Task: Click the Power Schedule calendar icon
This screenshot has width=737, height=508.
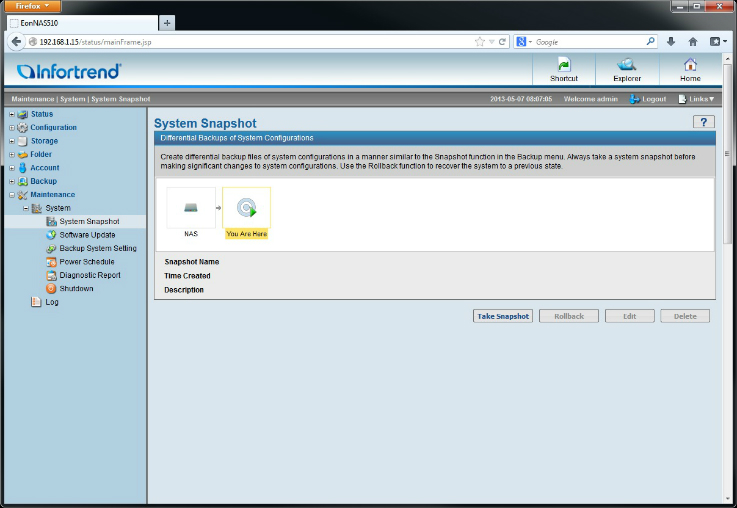Action: point(51,262)
